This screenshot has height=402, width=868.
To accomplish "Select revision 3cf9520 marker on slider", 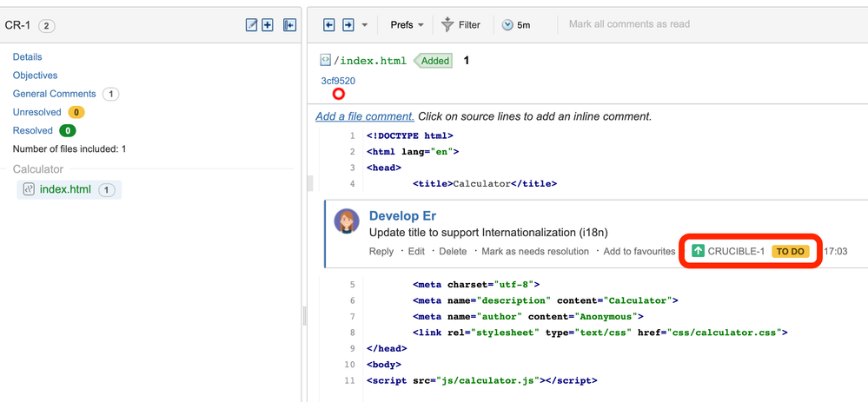I will (339, 94).
